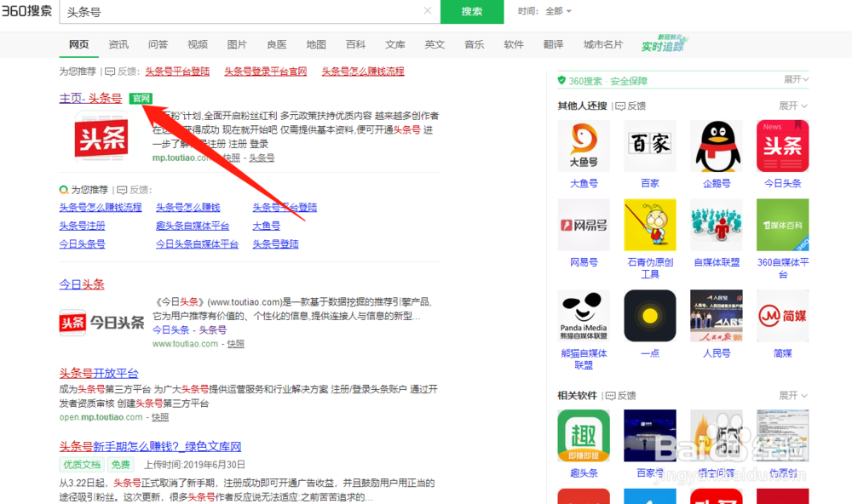Click the 人民号 platform icon
The image size is (852, 504).
pyautogui.click(x=716, y=315)
